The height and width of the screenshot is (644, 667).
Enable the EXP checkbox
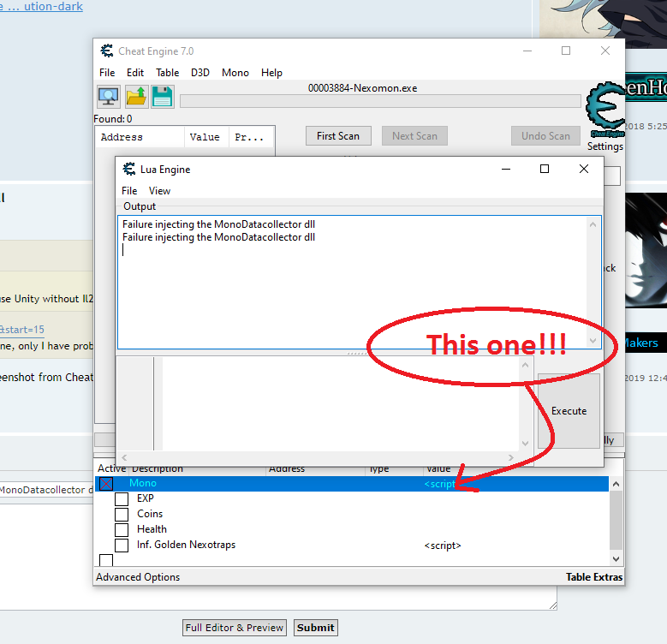(122, 499)
